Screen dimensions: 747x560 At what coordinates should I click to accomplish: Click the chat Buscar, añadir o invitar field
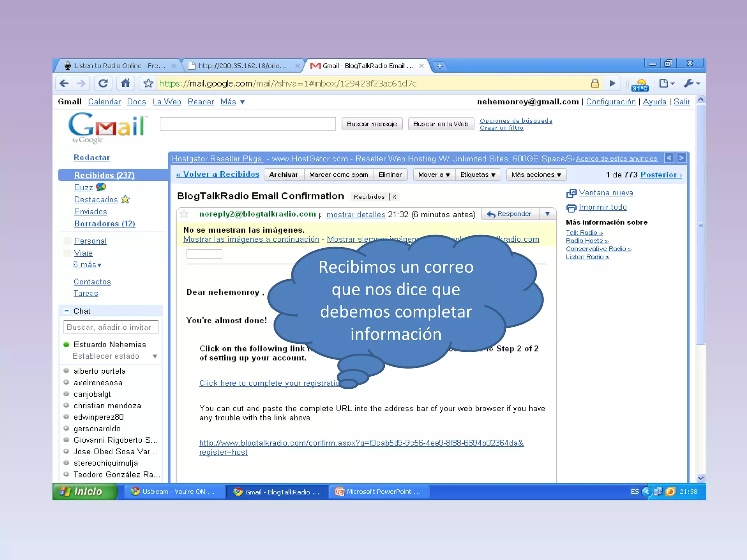pyautogui.click(x=111, y=327)
